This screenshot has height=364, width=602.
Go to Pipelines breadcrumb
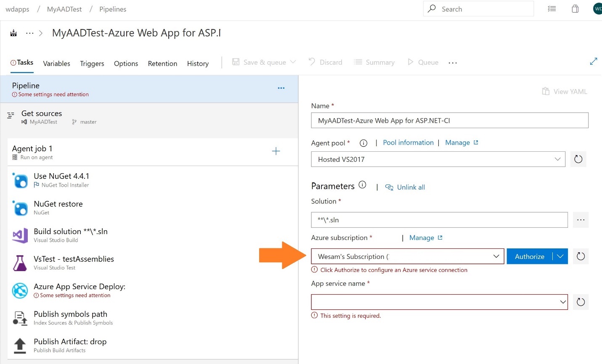[x=113, y=9]
